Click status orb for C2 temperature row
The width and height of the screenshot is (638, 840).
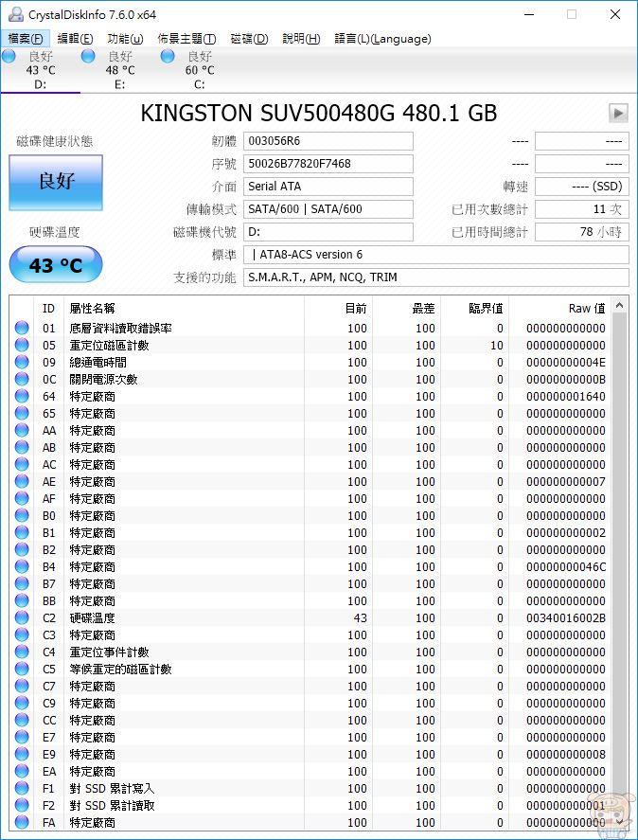pyautogui.click(x=22, y=617)
